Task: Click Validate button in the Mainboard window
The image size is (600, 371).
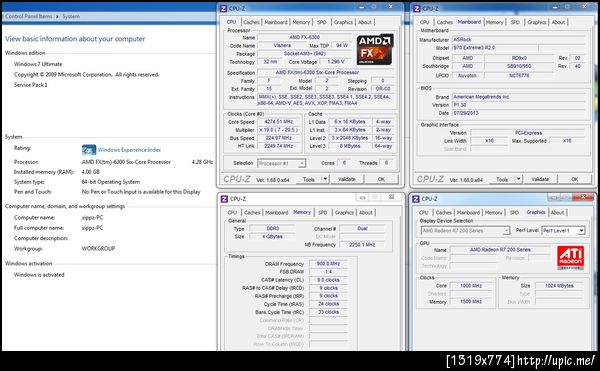Action: click(x=540, y=179)
